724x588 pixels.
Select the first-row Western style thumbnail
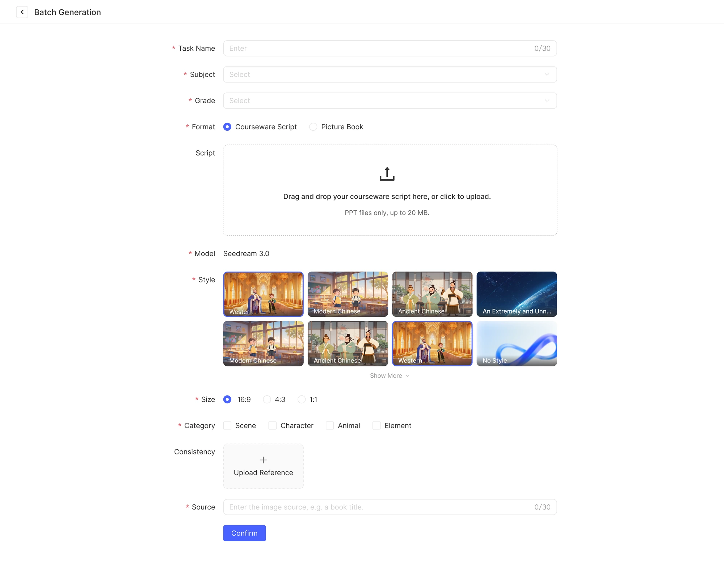pos(264,294)
